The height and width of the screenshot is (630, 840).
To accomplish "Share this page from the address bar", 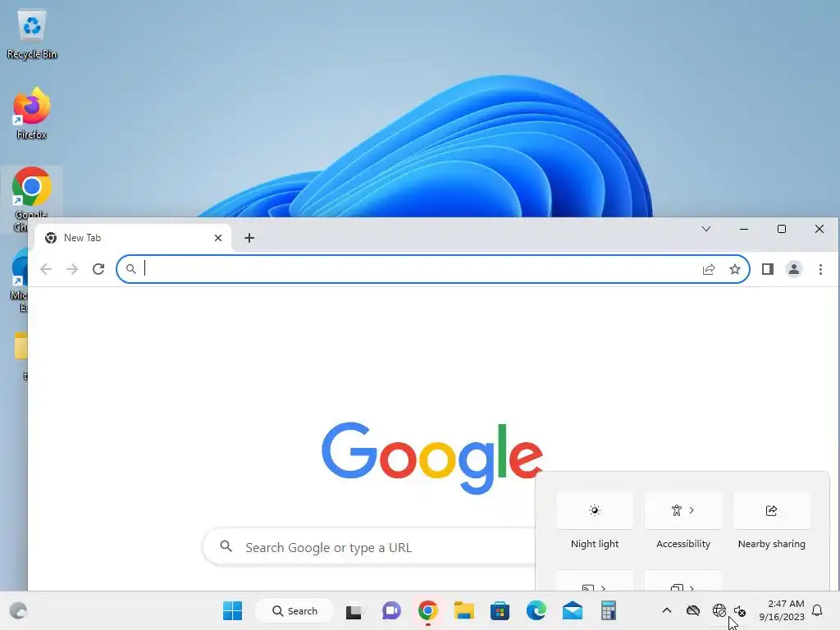I will click(709, 269).
